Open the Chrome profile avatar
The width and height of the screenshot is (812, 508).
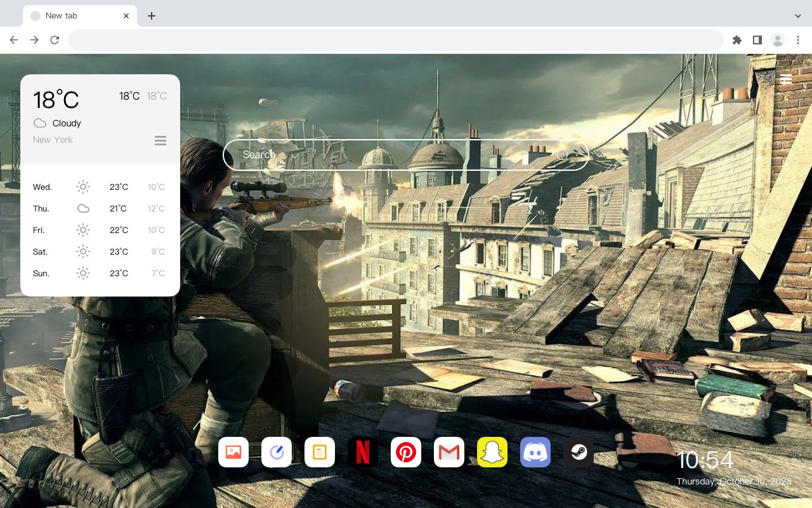pos(778,40)
